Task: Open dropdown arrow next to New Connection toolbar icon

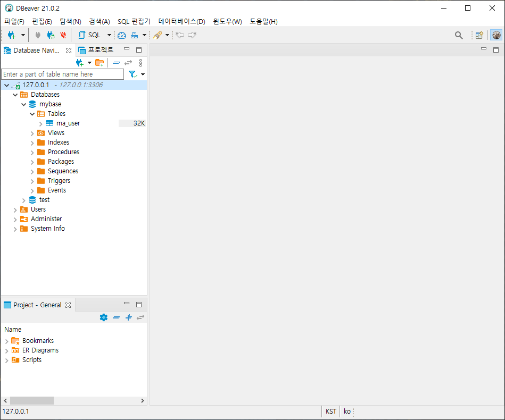Action: 23,35
